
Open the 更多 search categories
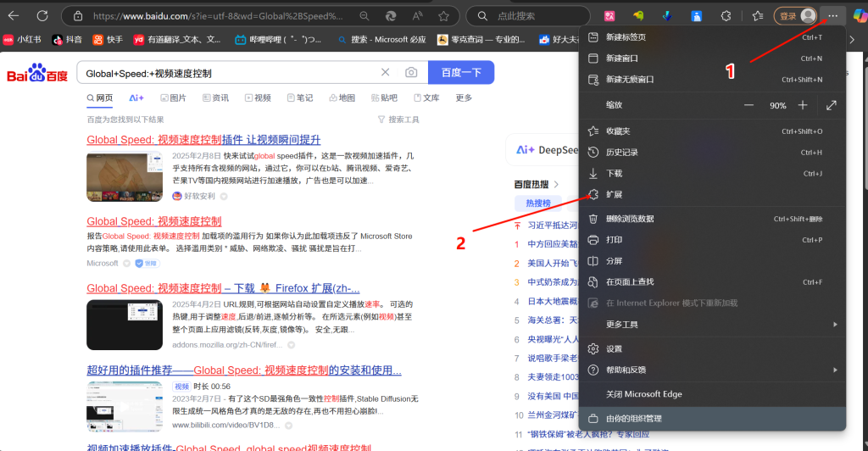click(x=464, y=98)
